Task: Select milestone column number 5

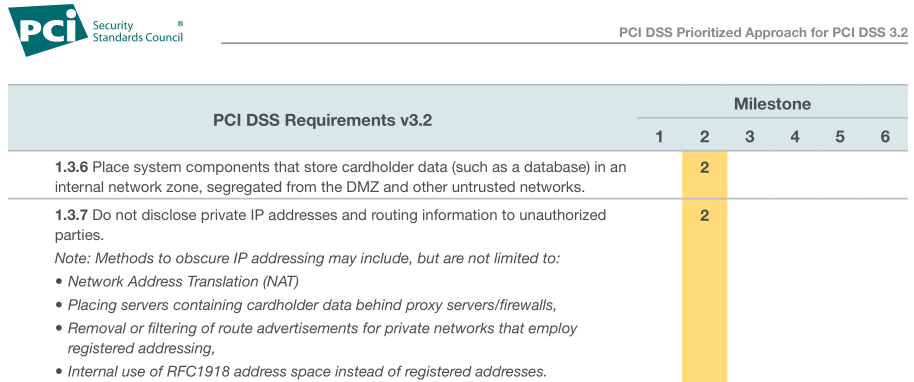Action: [x=840, y=137]
